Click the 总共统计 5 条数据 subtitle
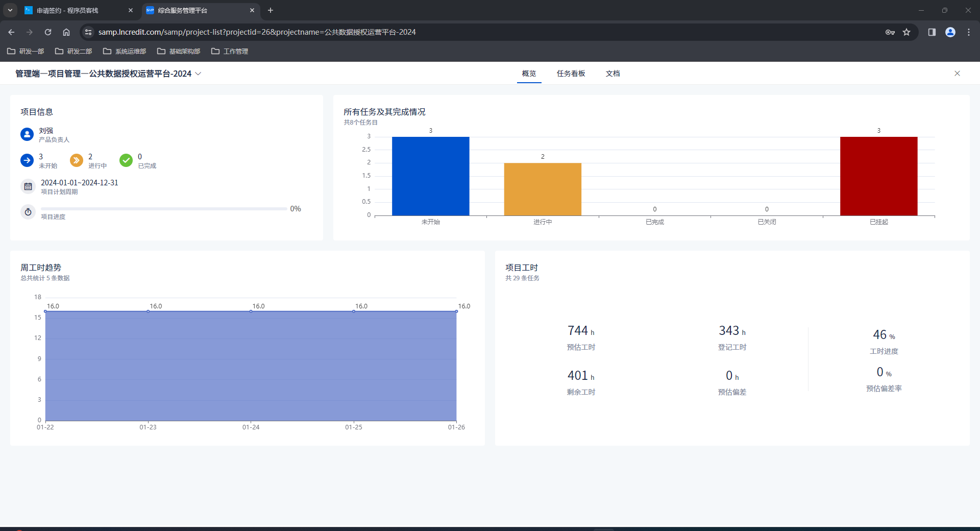This screenshot has width=980, height=531. click(45, 278)
